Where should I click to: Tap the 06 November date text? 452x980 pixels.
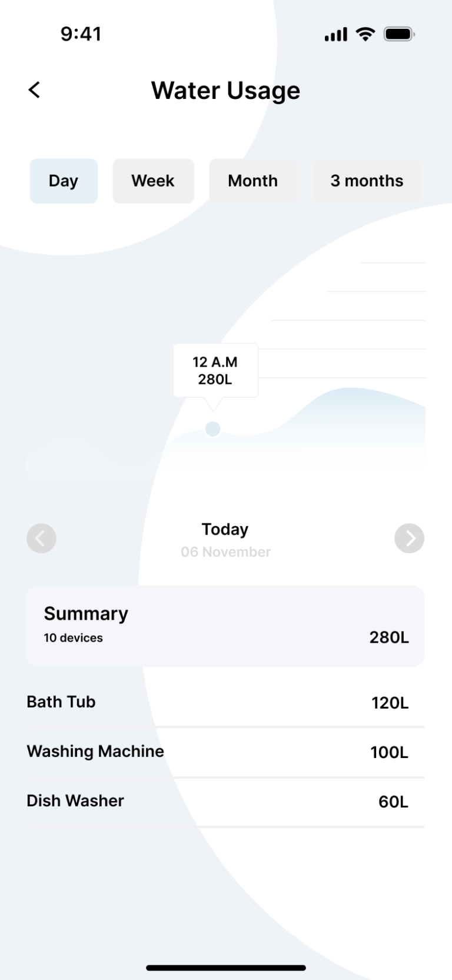pos(226,552)
